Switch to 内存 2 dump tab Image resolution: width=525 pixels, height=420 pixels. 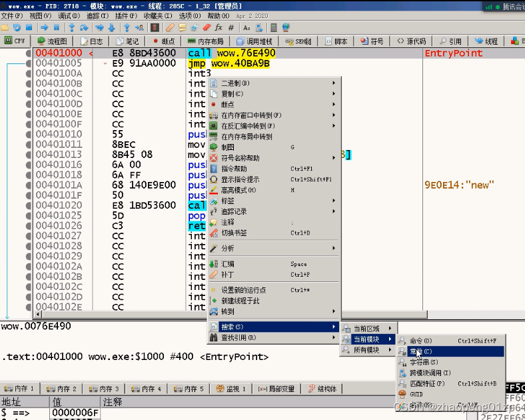point(61,389)
